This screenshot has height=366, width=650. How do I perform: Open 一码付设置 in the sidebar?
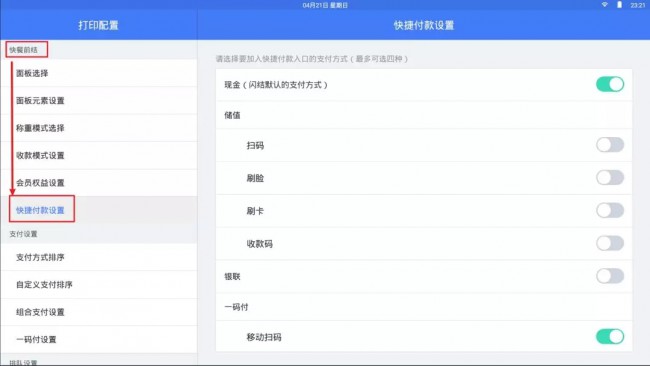tap(99, 339)
